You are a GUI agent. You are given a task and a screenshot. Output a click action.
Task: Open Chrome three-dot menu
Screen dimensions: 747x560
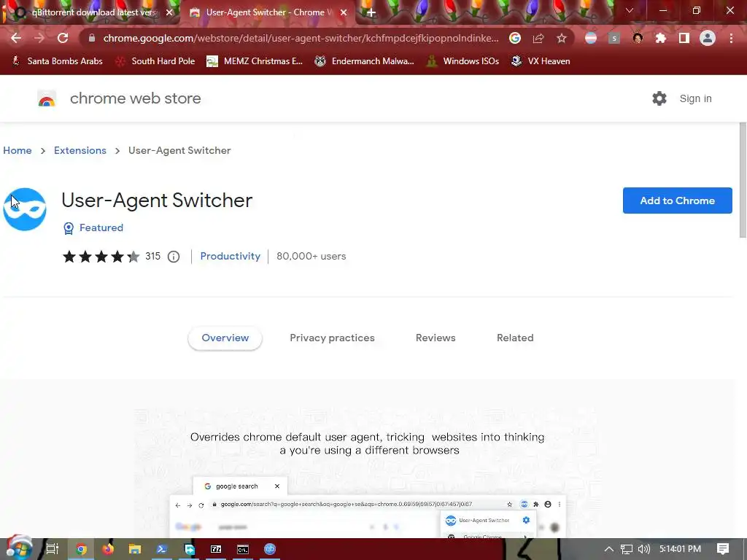pyautogui.click(x=731, y=38)
